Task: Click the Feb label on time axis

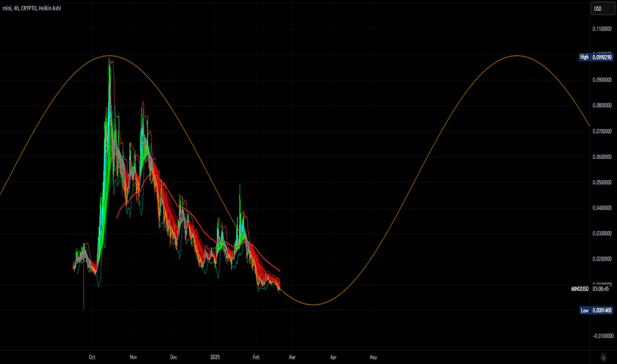Action: pyautogui.click(x=256, y=357)
